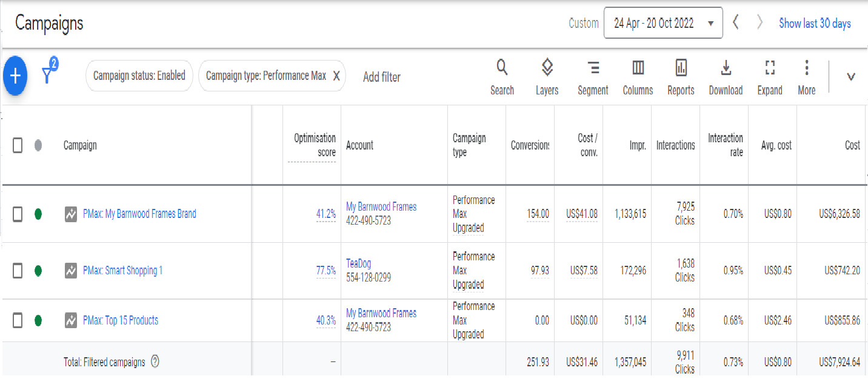Tick the select-all checkbox in header
Image resolution: width=868 pixels, height=379 pixels.
tap(18, 145)
